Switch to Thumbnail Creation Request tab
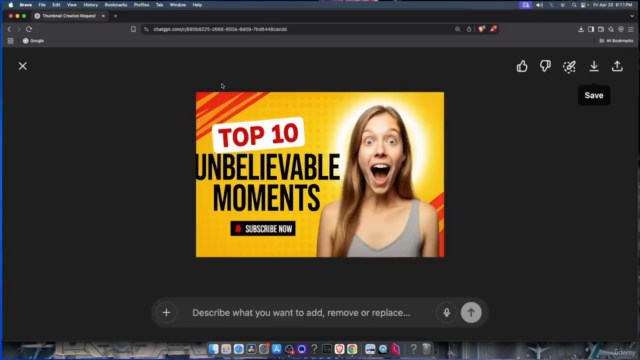 point(69,16)
